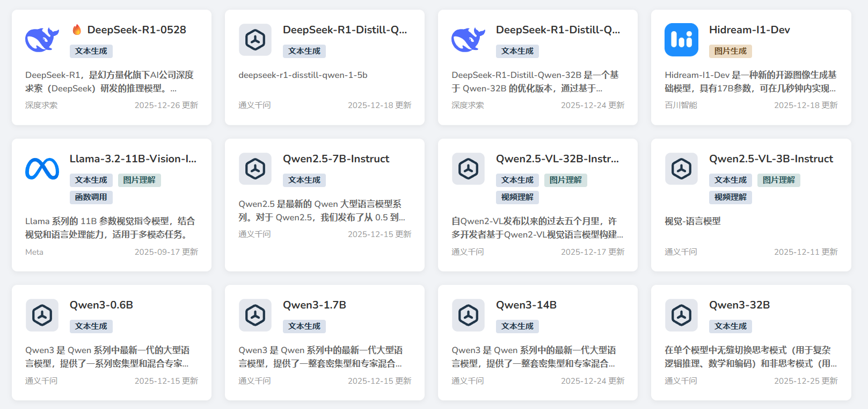Click the hexagon logo on the Qwen2.5-VL-3B-Instruct card
Screen dimensions: 868x409
point(682,169)
